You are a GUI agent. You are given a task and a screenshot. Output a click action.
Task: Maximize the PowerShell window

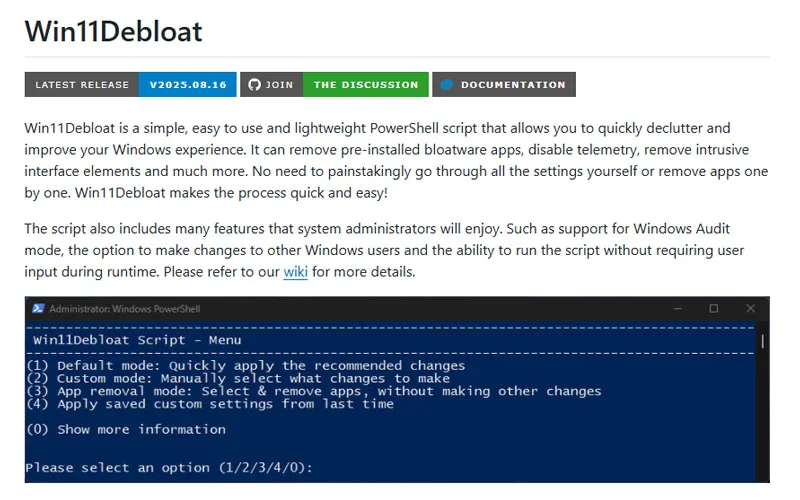click(x=713, y=309)
